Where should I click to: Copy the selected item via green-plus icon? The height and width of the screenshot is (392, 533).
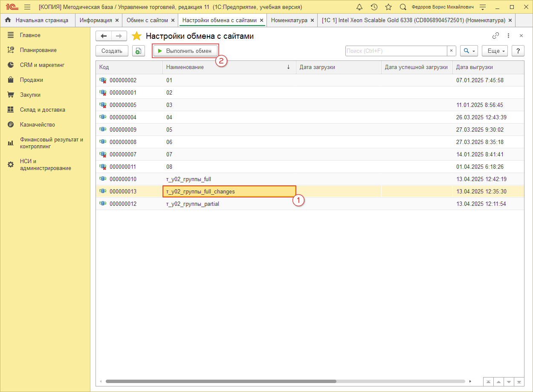click(138, 51)
